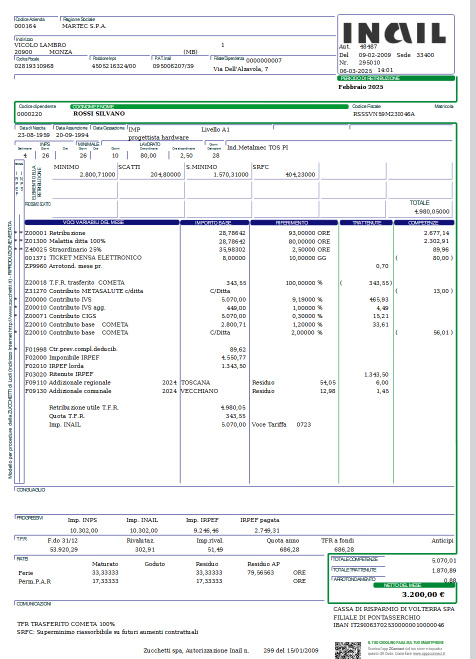
Task: Select company name MARTEC S.P.A.
Action: pos(84,26)
